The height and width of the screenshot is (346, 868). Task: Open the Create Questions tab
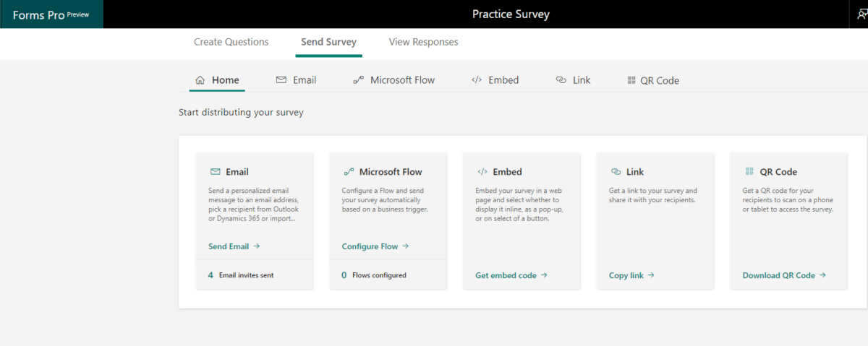click(231, 42)
